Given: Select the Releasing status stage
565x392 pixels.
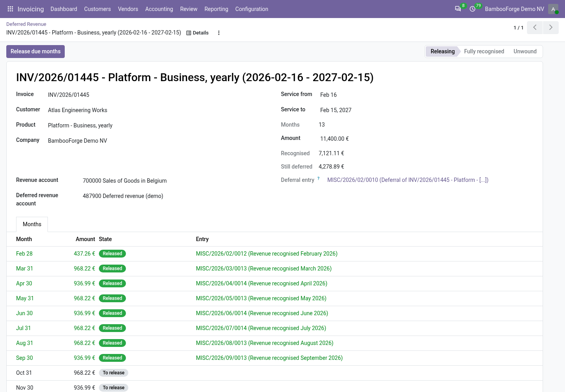Looking at the screenshot, I should click(x=442, y=51).
